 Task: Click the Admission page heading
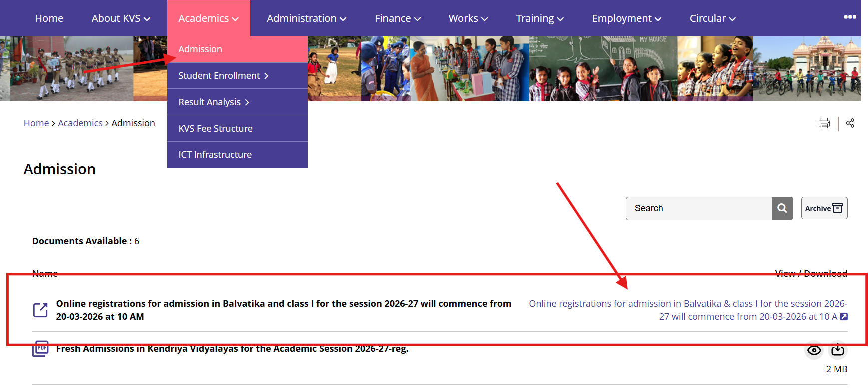tap(60, 169)
